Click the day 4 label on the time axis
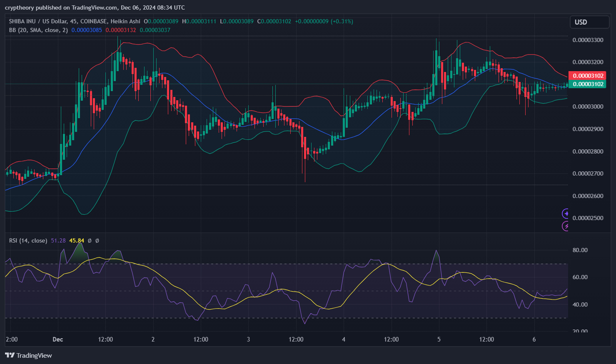This screenshot has width=616, height=364. click(x=344, y=339)
